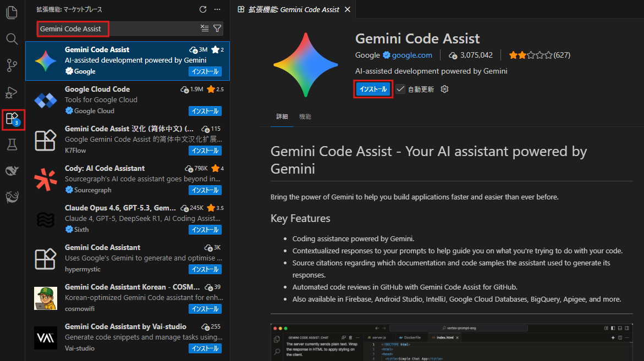This screenshot has height=361, width=644.
Task: Switch to the Source Control view
Action: click(x=12, y=65)
